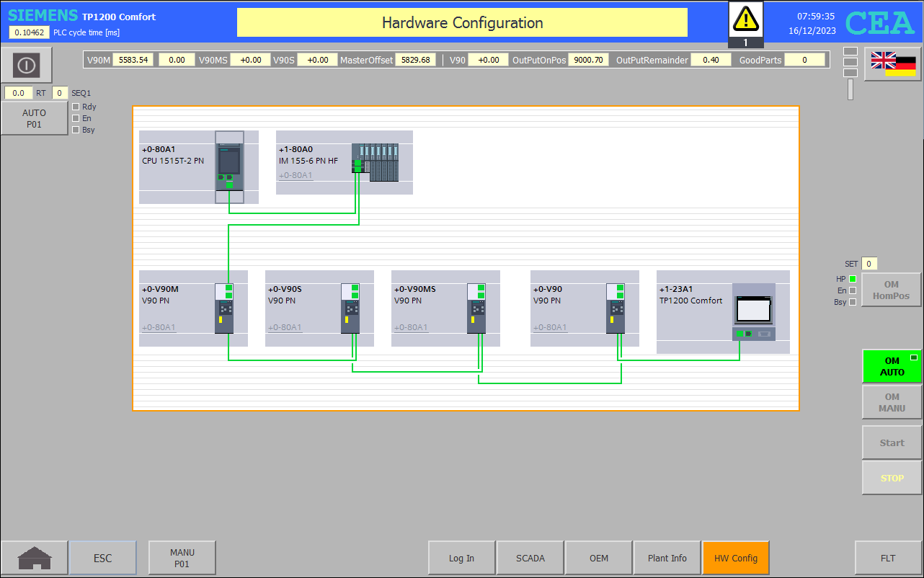
Task: Select the +0-V90M drive icon
Action: point(224,308)
